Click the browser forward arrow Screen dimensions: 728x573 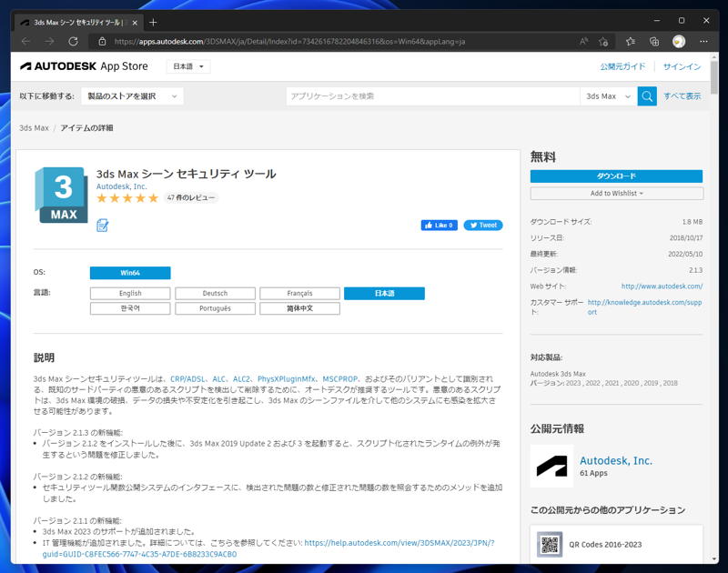[50, 41]
